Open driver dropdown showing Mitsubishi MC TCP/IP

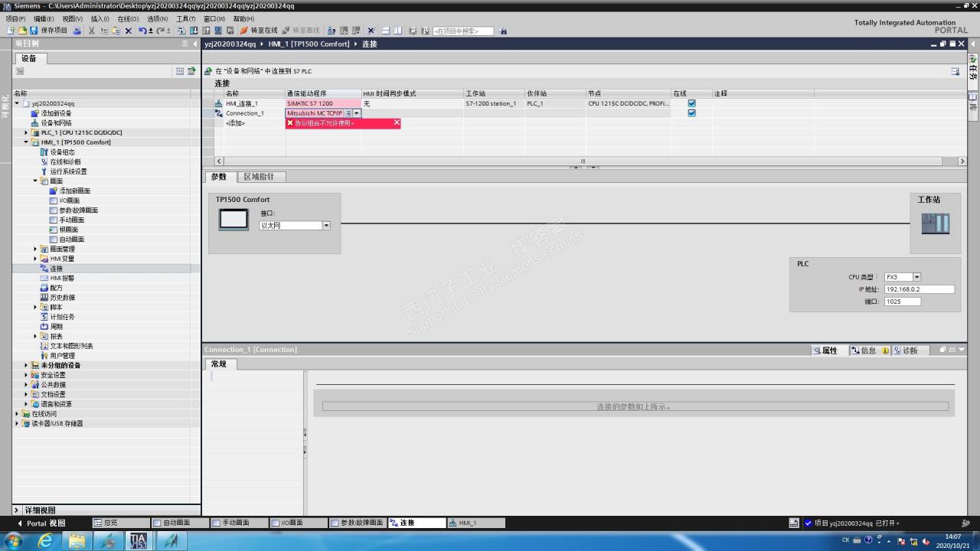[356, 113]
